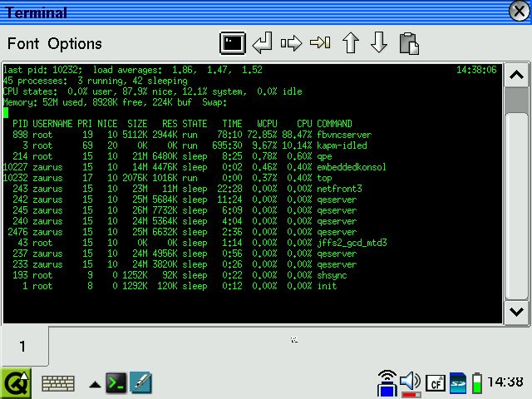Click the scrollbar down arrow button
532x399 pixels.
(x=516, y=313)
